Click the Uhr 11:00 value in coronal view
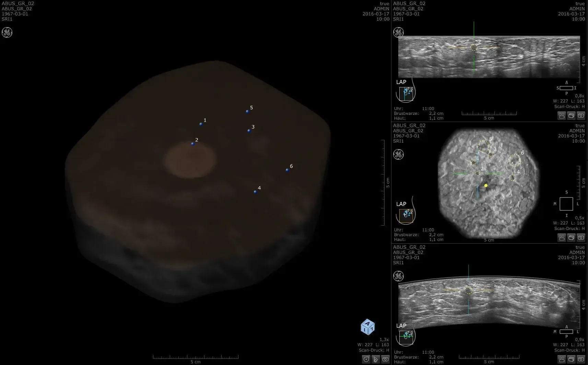588x365 pixels. coord(428,230)
